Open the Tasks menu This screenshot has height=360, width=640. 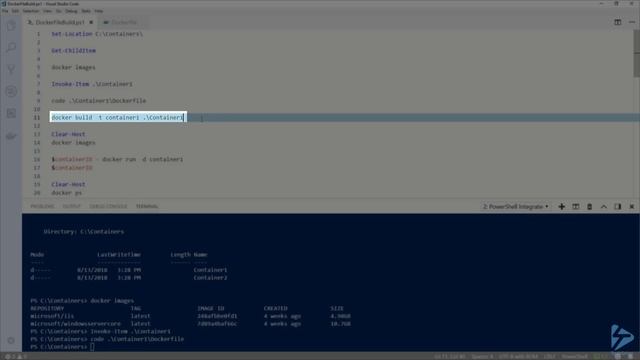pyautogui.click(x=86, y=11)
